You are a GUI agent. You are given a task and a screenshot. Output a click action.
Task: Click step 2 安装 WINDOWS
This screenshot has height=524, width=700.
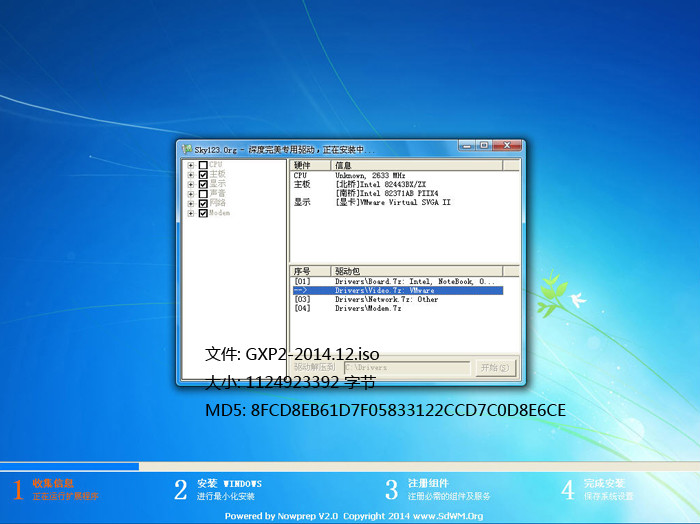click(x=218, y=489)
